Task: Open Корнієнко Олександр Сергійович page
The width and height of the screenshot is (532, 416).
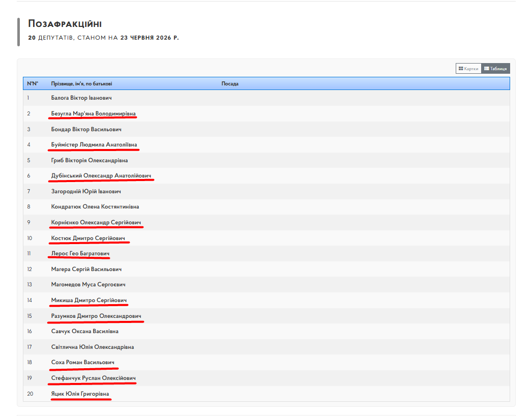Action: pos(96,222)
